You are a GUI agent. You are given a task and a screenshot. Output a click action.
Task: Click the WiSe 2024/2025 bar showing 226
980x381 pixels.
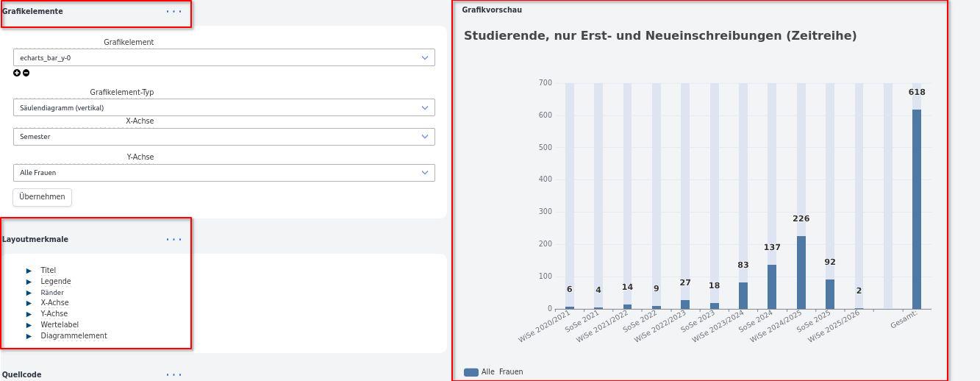(x=801, y=272)
